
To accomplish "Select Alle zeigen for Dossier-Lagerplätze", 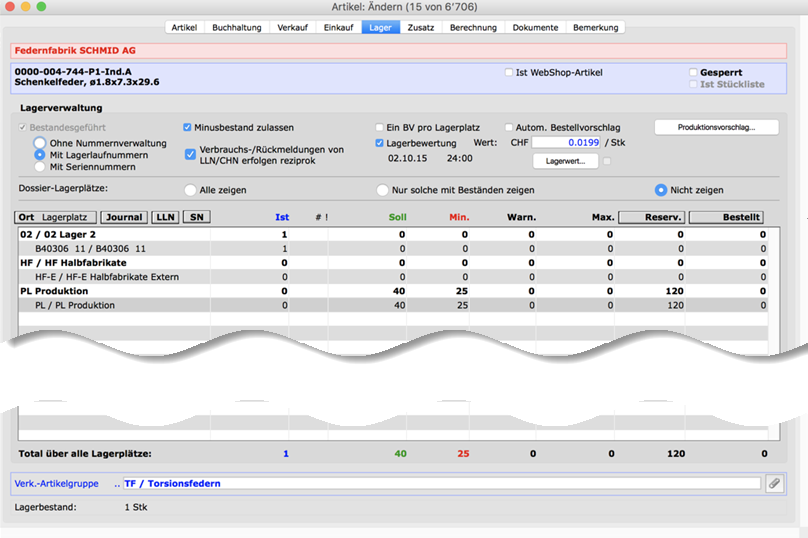I will point(190,190).
